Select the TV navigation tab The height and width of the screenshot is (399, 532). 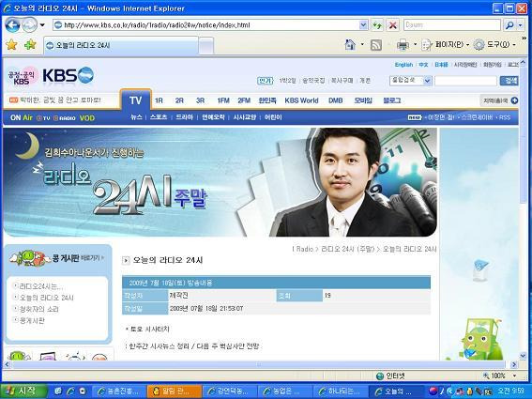click(135, 100)
